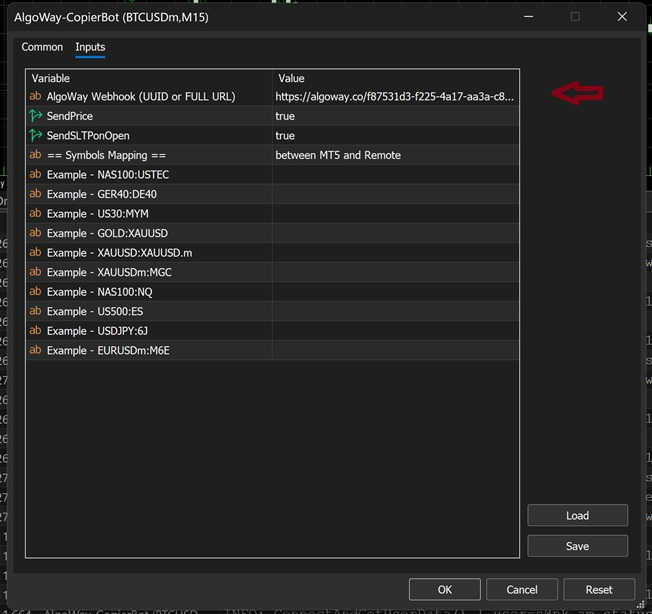The height and width of the screenshot is (614, 652).
Task: Click the ab icon beside GER40:DE40
Action: click(35, 194)
